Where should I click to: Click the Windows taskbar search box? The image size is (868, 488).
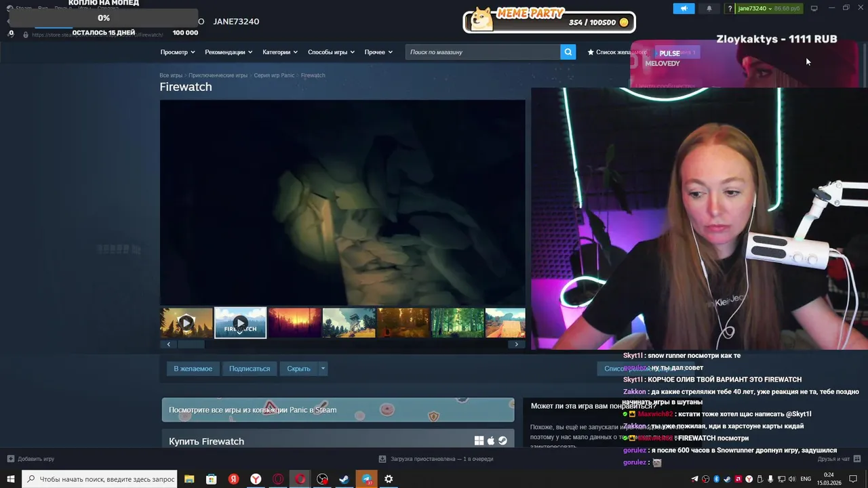pyautogui.click(x=100, y=479)
